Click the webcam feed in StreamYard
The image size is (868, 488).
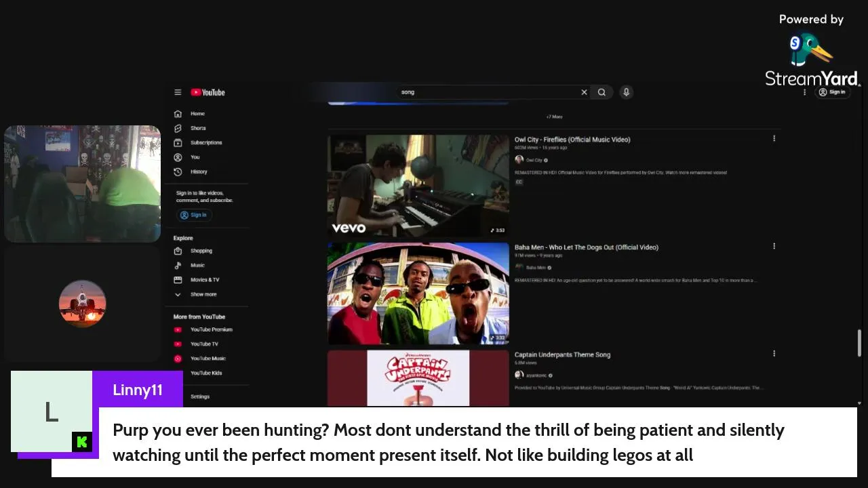coord(83,184)
